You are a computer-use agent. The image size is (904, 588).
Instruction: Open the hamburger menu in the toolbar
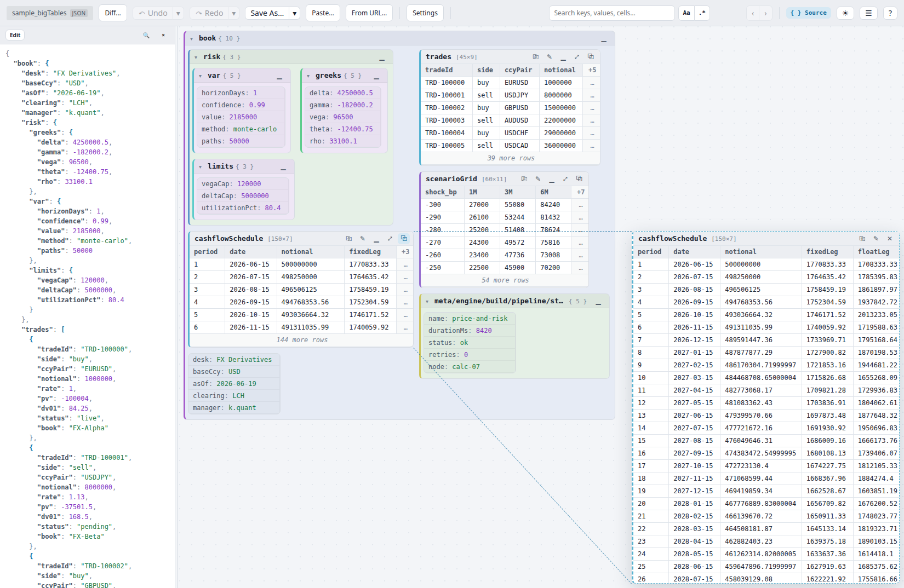pyautogui.click(x=868, y=13)
